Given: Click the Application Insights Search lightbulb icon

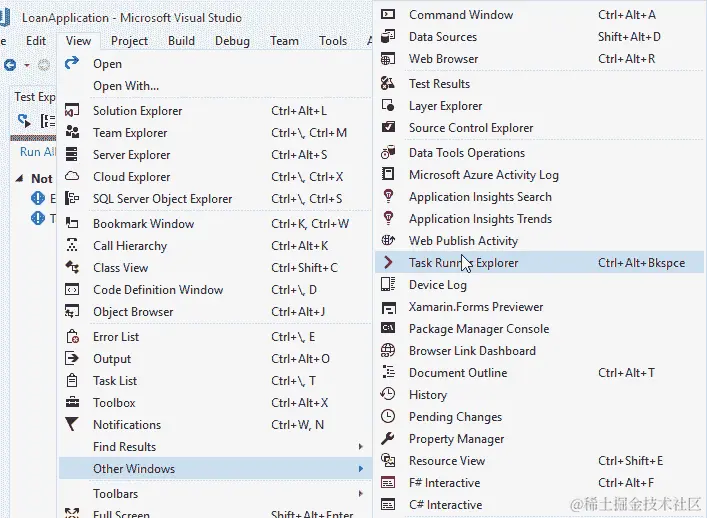Looking at the screenshot, I should [x=388, y=196].
